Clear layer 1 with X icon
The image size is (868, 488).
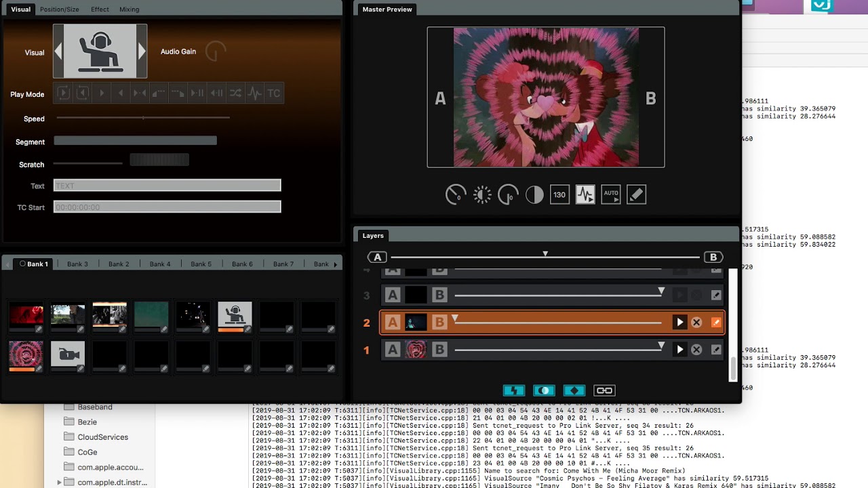(696, 350)
